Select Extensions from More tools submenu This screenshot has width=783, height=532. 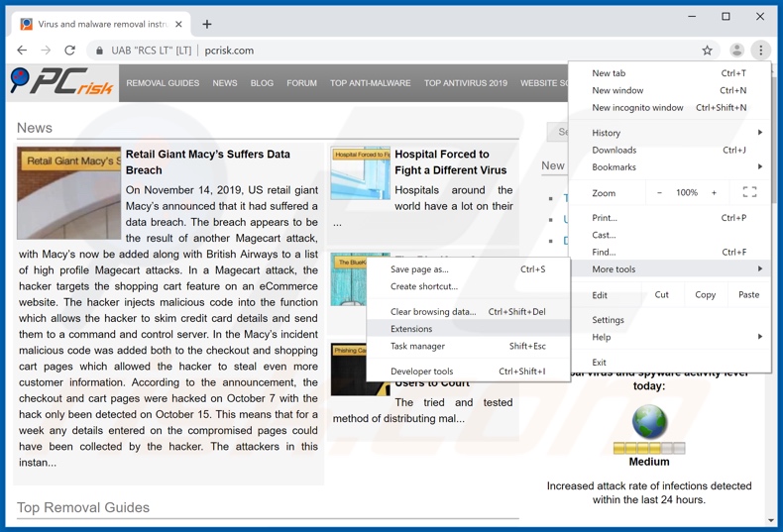point(411,329)
